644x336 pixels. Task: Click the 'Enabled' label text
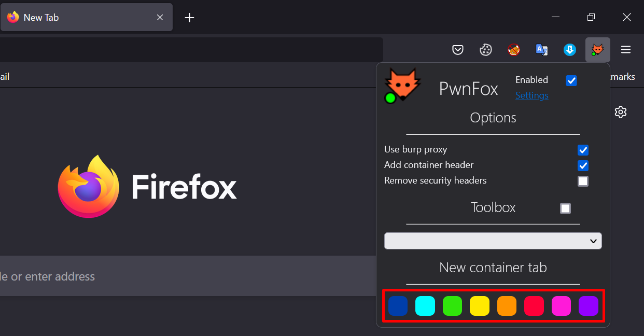[531, 80]
